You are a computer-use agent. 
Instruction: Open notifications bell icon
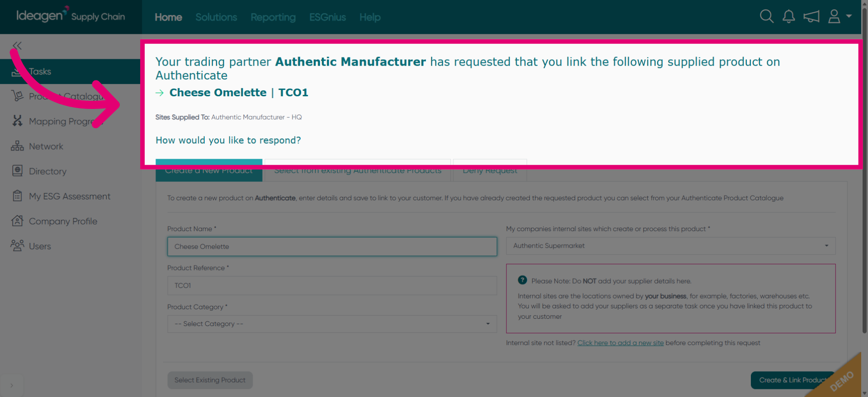point(789,17)
